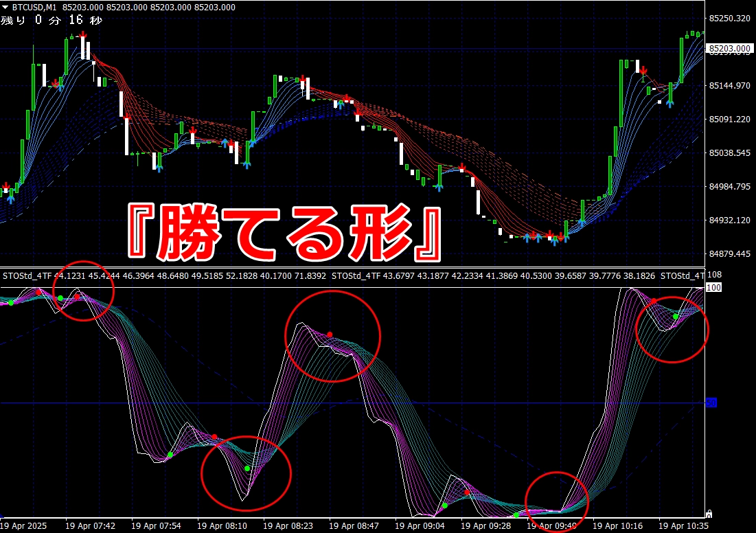Click the green dot inside the rightmost red circle

[x=676, y=317]
